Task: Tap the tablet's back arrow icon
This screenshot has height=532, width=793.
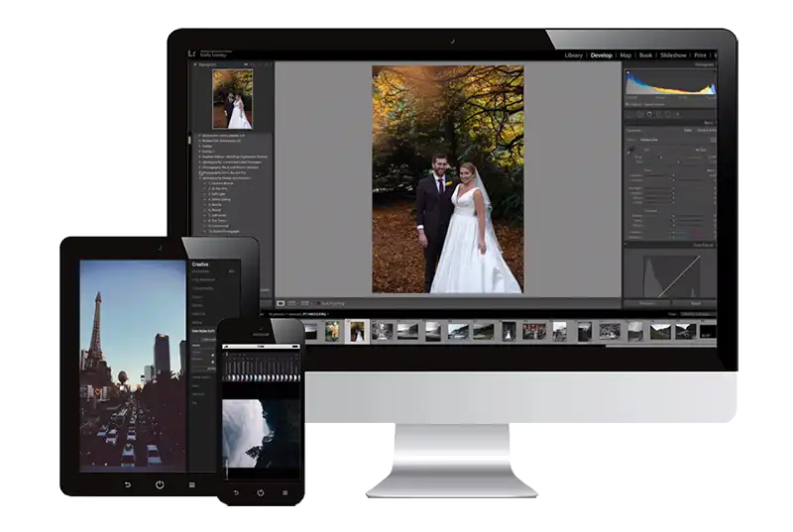Action: click(x=127, y=484)
